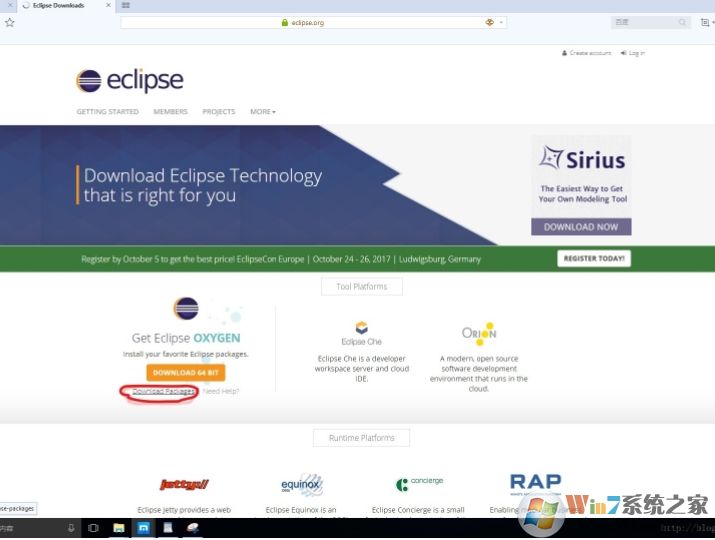The width and height of the screenshot is (715, 540).
Task: Click the Log in link
Action: [x=633, y=53]
